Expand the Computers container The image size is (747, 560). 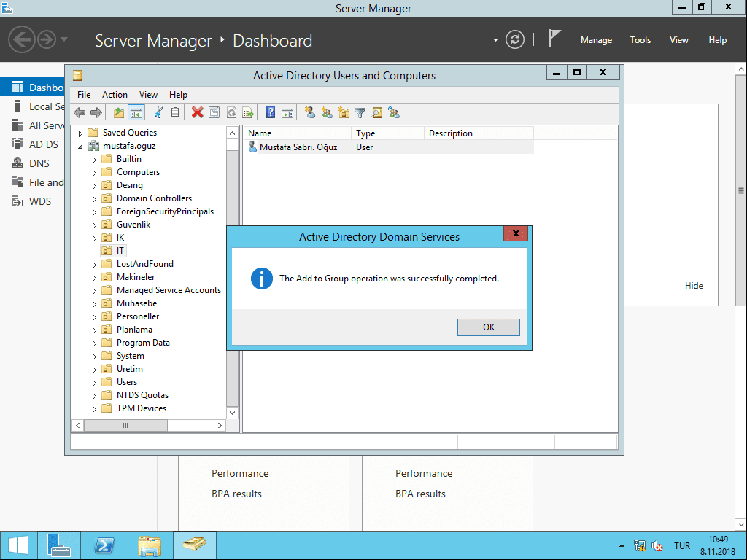94,173
